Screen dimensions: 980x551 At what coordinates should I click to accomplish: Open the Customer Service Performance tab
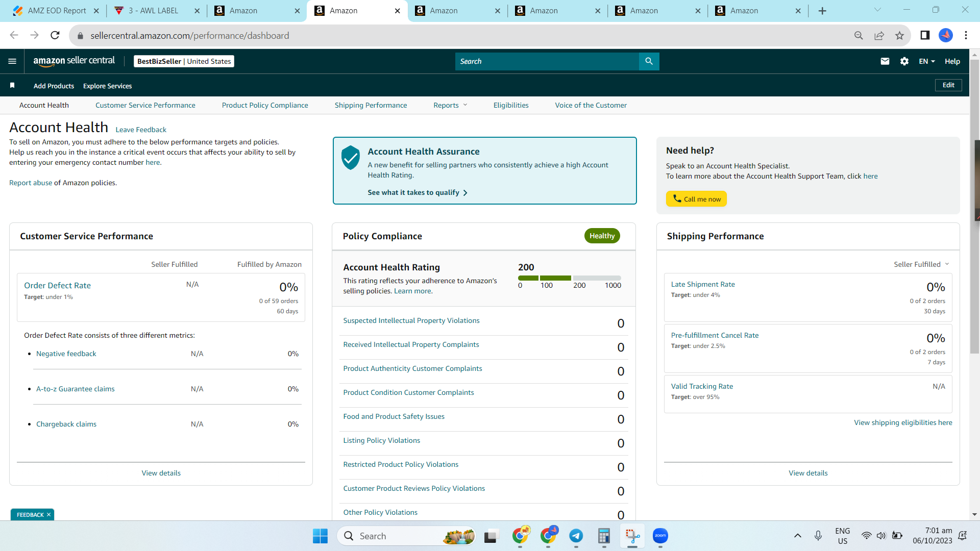(x=145, y=105)
